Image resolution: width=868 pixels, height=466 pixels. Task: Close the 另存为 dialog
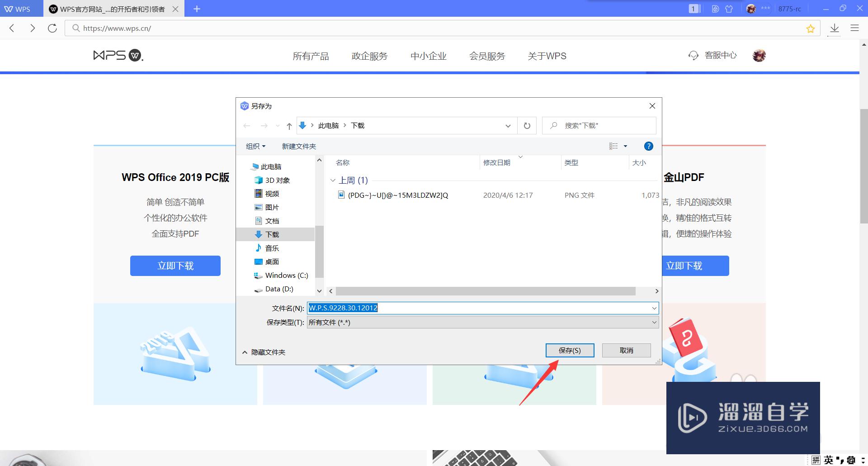click(x=652, y=106)
